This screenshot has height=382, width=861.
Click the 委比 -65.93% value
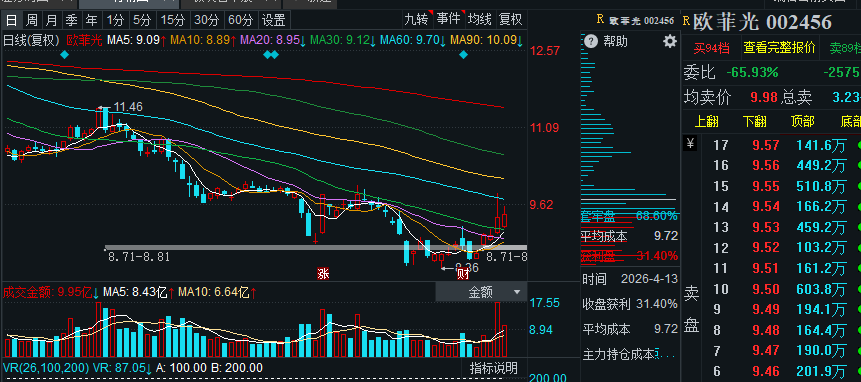click(752, 72)
